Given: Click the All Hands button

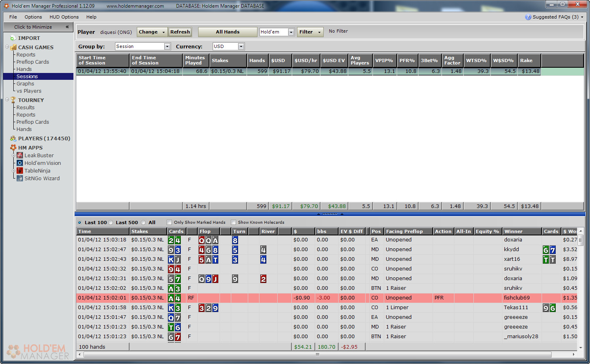Looking at the screenshot, I should coord(228,32).
